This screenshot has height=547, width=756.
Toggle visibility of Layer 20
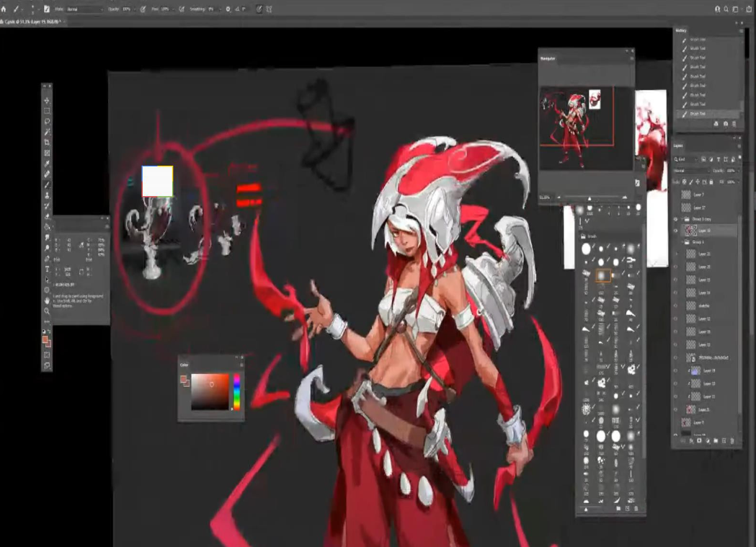tap(676, 267)
